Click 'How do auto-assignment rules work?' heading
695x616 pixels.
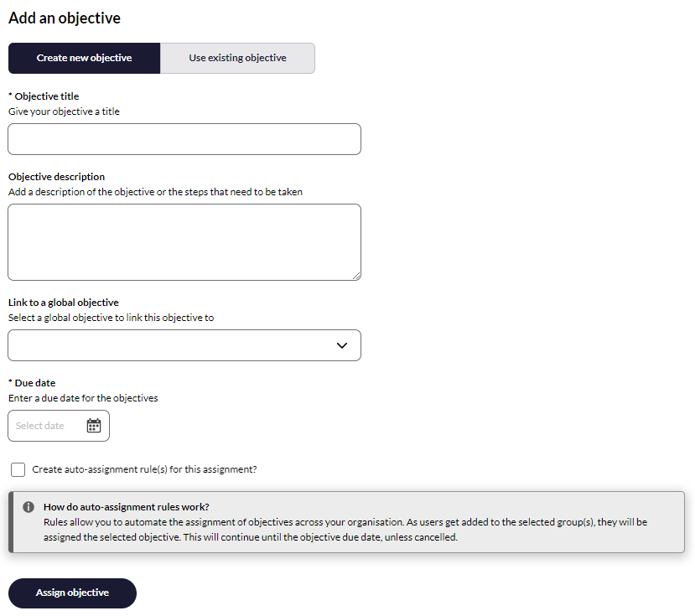pos(126,507)
